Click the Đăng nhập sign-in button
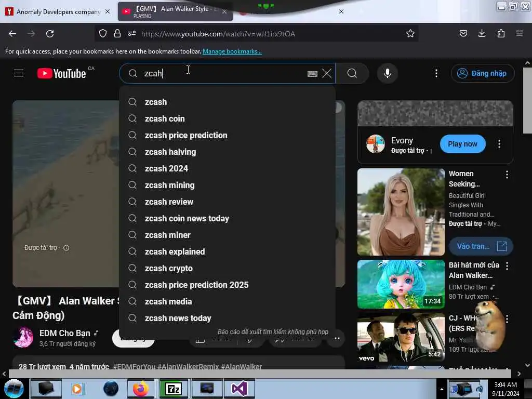The image size is (532, 399). point(483,73)
